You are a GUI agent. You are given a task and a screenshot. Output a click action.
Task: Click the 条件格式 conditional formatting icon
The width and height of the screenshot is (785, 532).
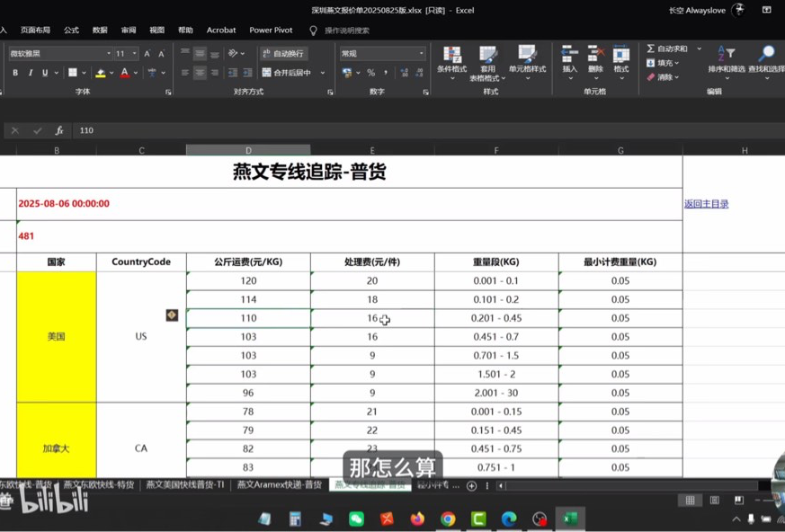pyautogui.click(x=451, y=56)
